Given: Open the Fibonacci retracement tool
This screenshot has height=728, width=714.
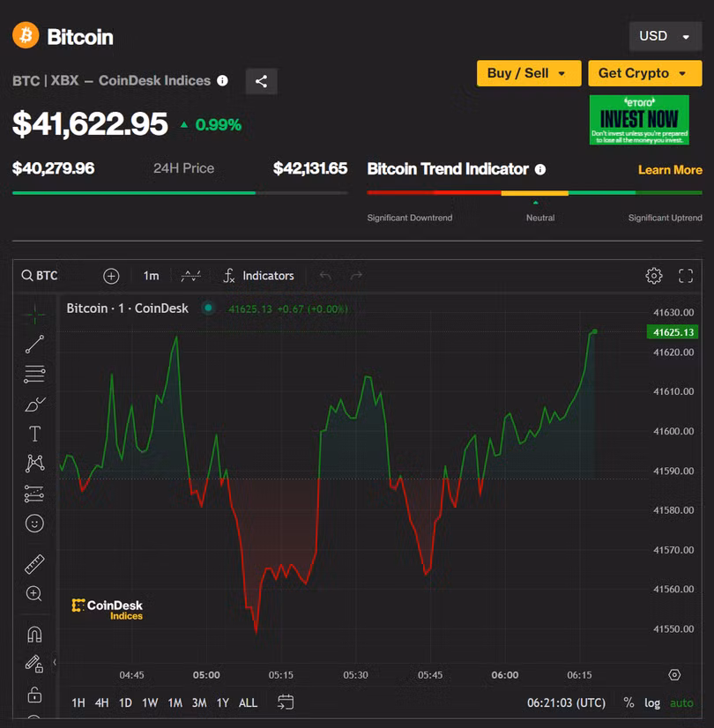Looking at the screenshot, I should [34, 374].
